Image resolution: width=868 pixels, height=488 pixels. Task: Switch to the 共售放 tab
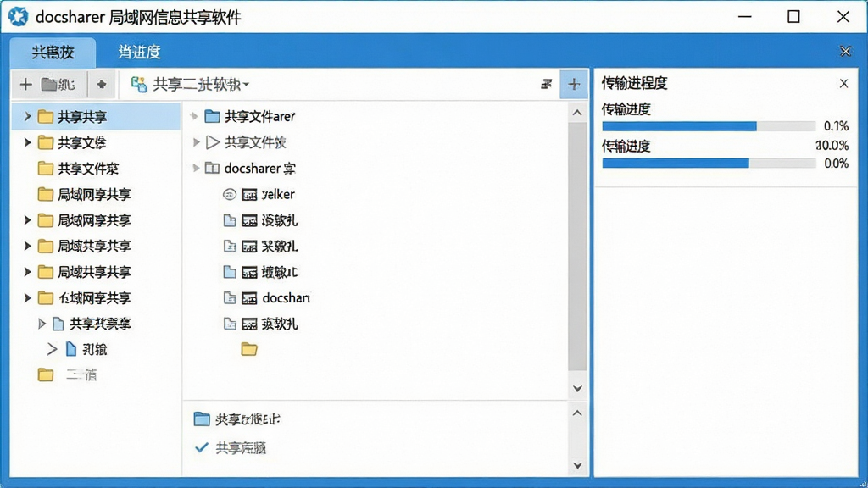[x=53, y=52]
